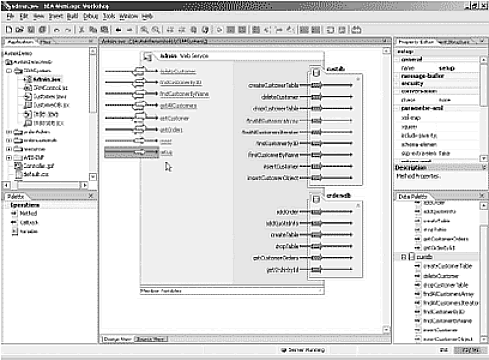Click the Forward arrow toolbar icon
Screen dimensions: 489x360
pos(129,30)
